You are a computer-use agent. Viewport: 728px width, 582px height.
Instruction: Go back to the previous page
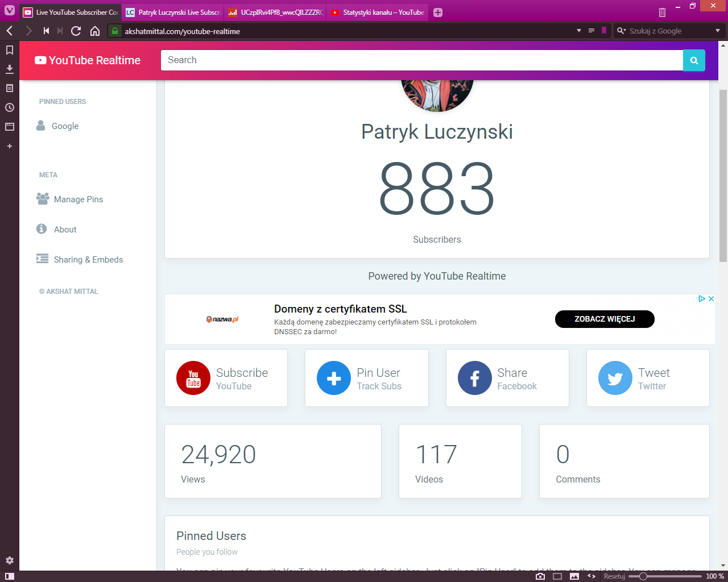(x=10, y=31)
